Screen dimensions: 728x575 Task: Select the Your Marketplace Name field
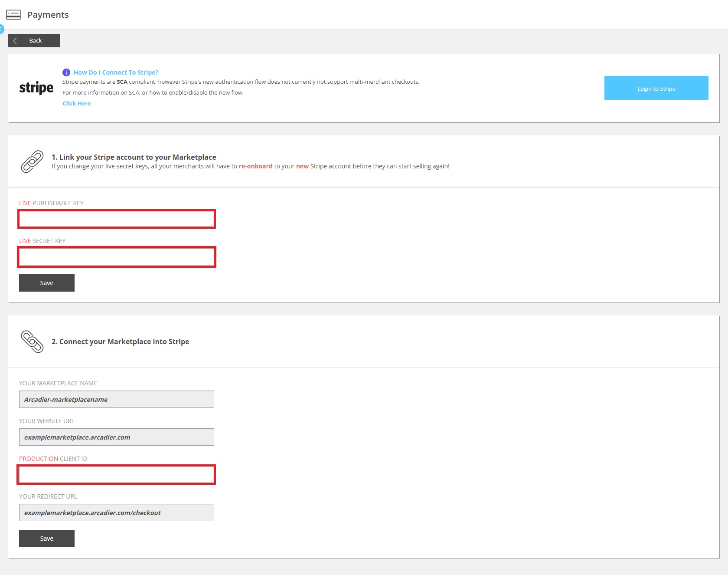point(117,399)
